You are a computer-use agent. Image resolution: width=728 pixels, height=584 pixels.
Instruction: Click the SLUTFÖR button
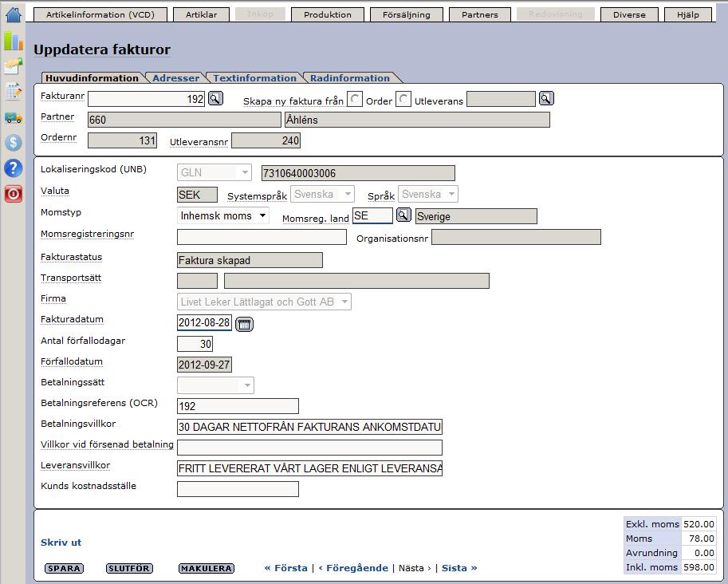[129, 568]
